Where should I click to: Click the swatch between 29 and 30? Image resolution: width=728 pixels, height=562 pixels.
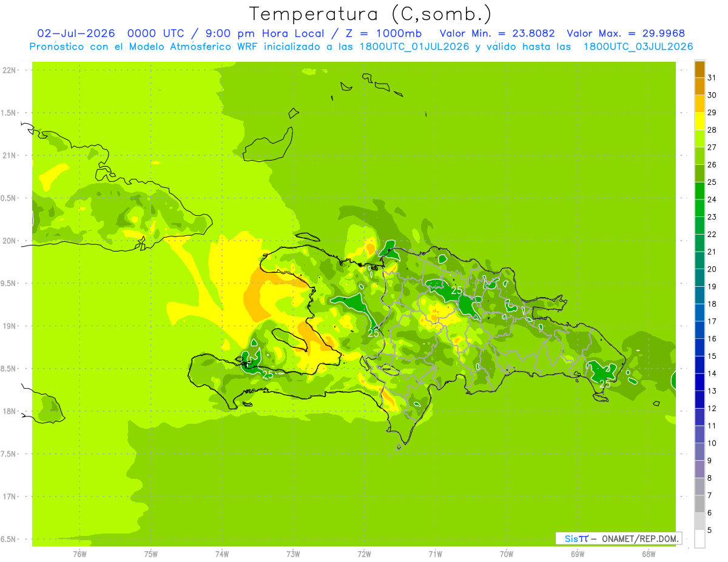(x=699, y=104)
